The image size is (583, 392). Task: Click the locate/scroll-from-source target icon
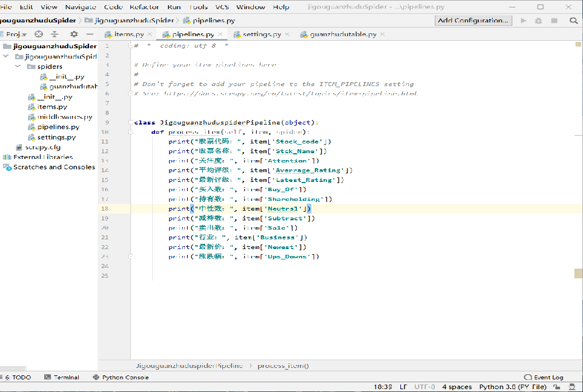pos(38,34)
